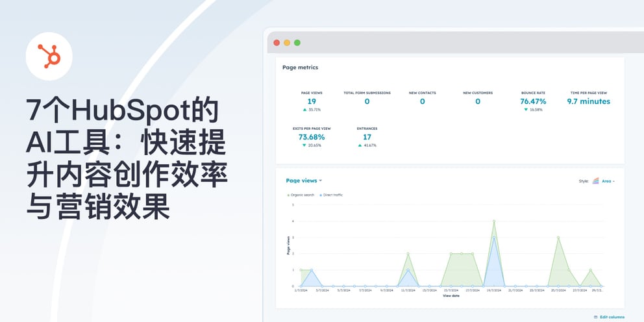Click the highest green peak data point
Viewport: 644px width, 322px height.
click(x=494, y=221)
